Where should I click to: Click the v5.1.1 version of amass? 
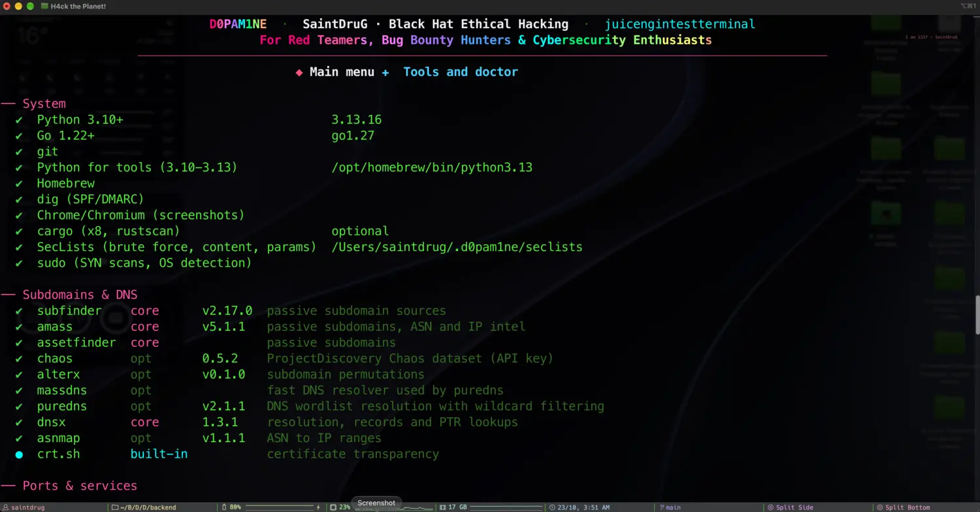tap(223, 327)
